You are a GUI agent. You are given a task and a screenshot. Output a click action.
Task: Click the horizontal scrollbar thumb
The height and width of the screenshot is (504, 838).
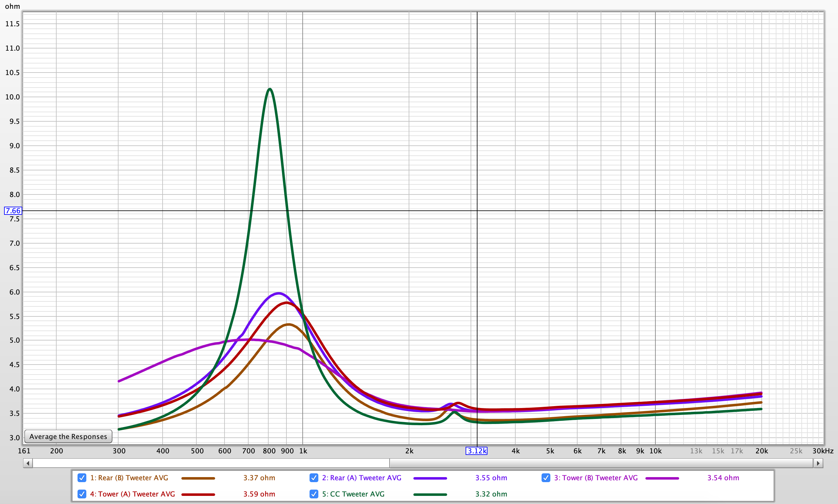pyautogui.click(x=601, y=463)
